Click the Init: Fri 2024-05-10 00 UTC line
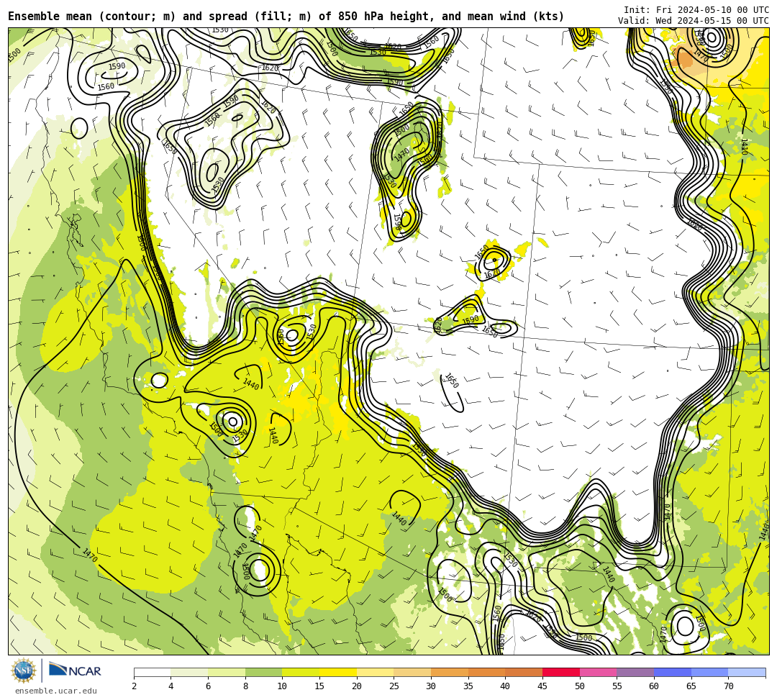 [696, 10]
